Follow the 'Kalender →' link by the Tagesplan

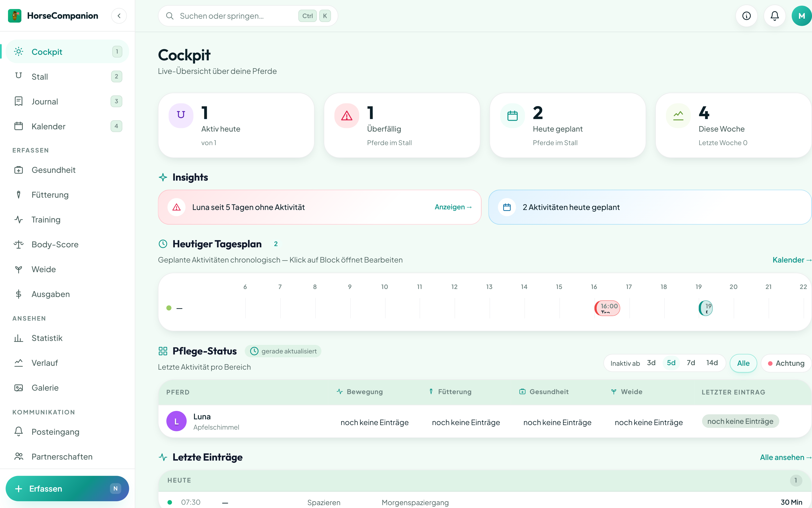pos(792,260)
